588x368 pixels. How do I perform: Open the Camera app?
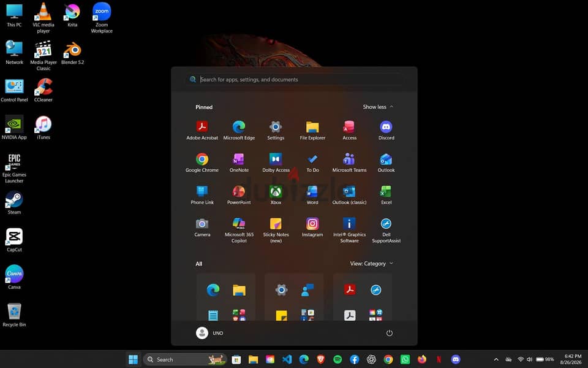202,227
